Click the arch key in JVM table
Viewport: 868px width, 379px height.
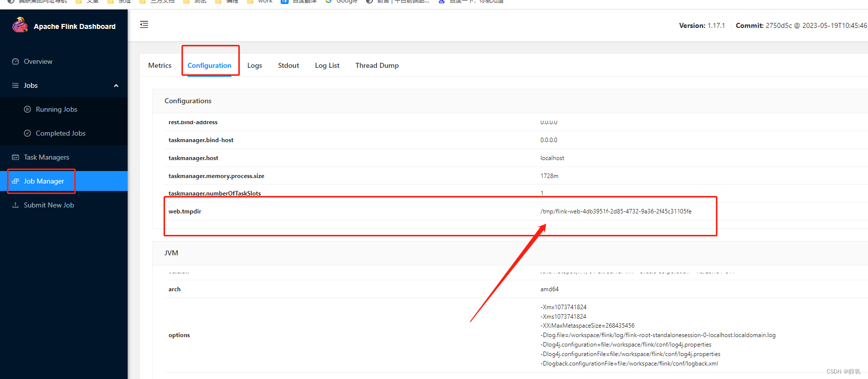click(x=174, y=289)
